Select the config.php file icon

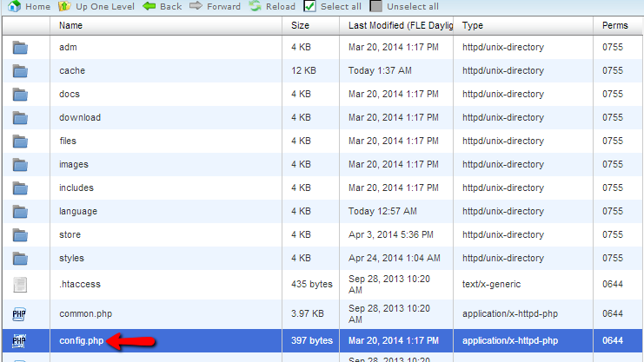click(x=20, y=342)
